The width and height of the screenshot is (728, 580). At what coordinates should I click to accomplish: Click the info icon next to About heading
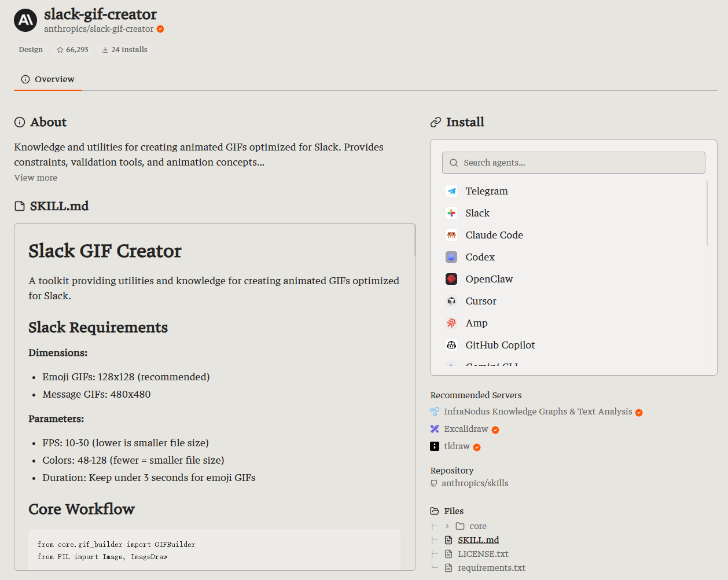[20, 122]
